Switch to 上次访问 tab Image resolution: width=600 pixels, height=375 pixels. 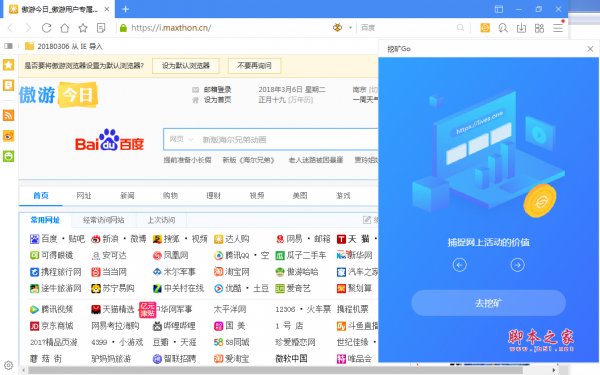pos(161,220)
